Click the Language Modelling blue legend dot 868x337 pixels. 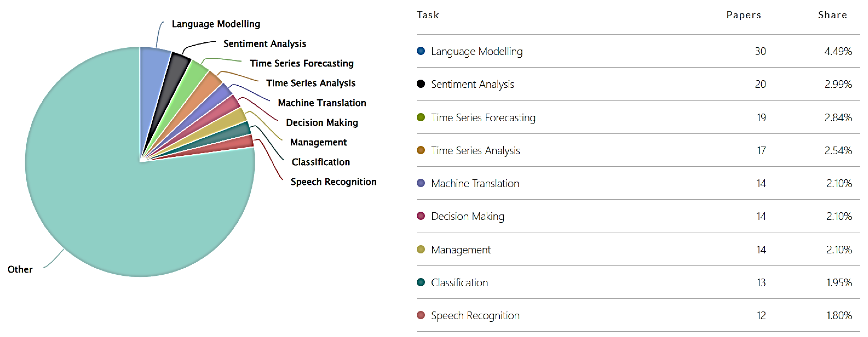tap(421, 51)
